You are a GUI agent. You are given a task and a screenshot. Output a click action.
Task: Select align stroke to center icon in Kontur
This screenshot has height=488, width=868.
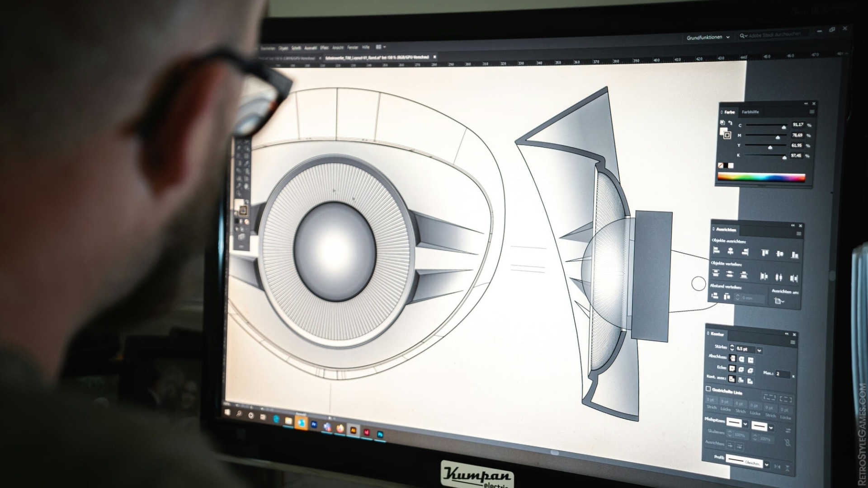click(741, 380)
